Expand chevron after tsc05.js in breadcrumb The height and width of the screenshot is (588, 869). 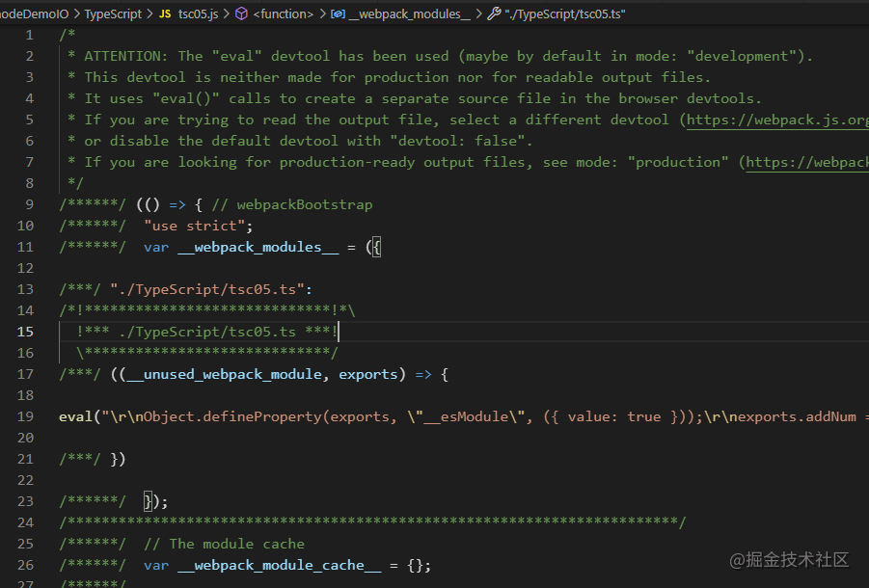226,13
